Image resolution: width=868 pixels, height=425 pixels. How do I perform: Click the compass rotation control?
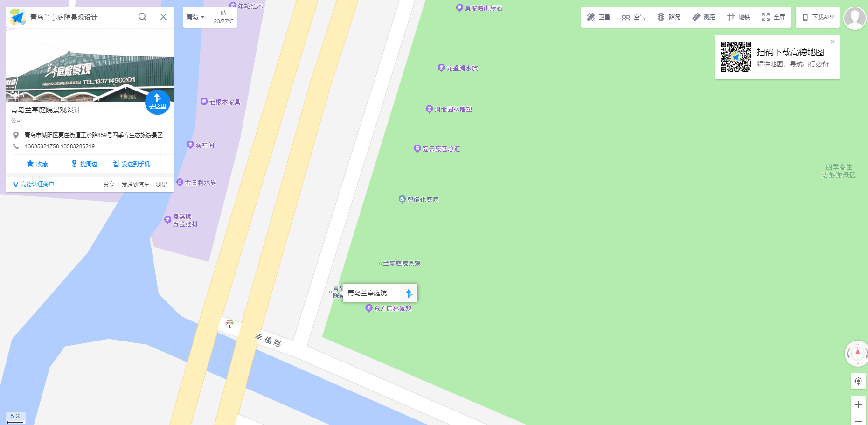click(x=857, y=354)
